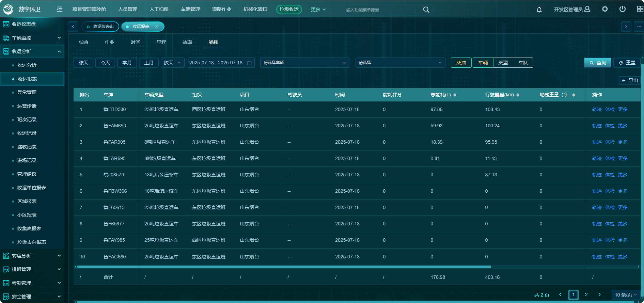Click the notification bell icon
This screenshot has width=644, height=303.
(x=539, y=10)
